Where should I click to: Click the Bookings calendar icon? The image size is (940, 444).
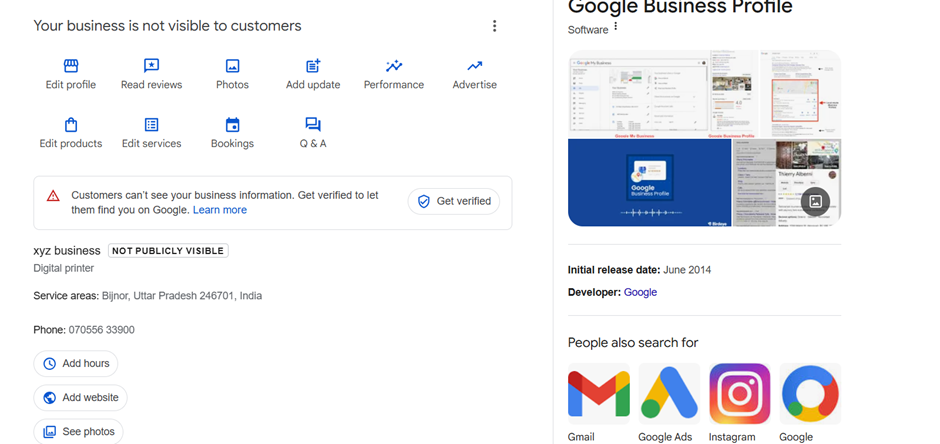pyautogui.click(x=232, y=125)
